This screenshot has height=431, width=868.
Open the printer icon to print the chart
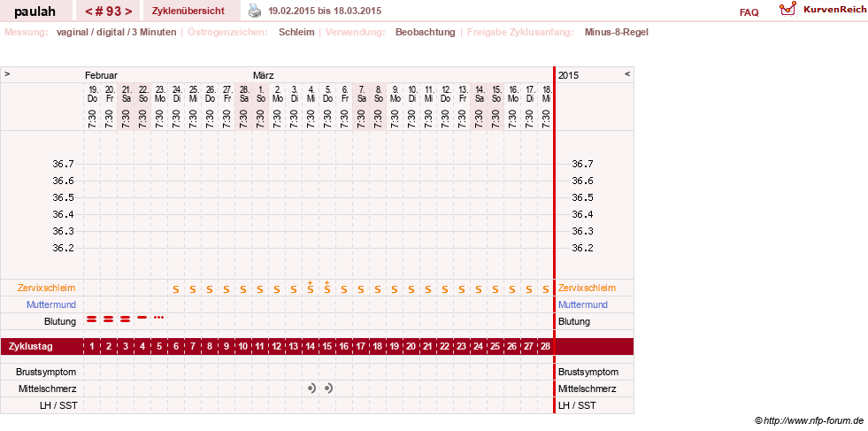point(254,11)
